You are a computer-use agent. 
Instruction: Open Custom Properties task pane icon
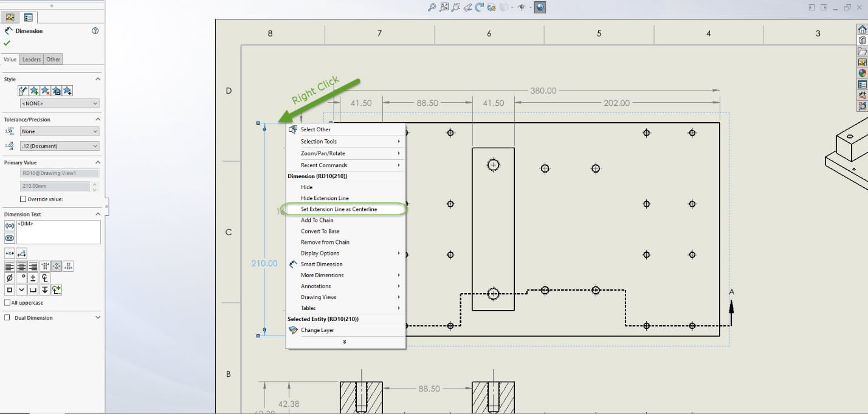tap(862, 84)
